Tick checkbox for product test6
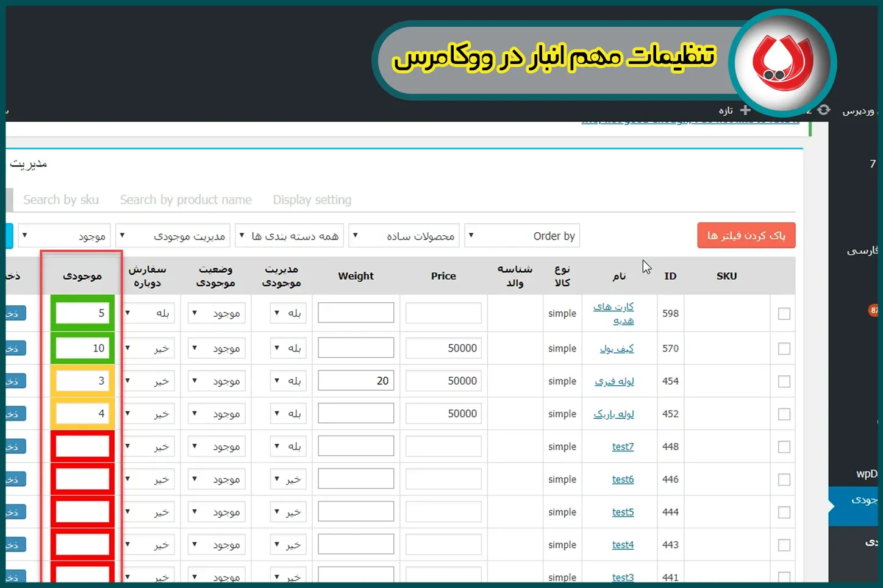The image size is (883, 588). pos(784,480)
